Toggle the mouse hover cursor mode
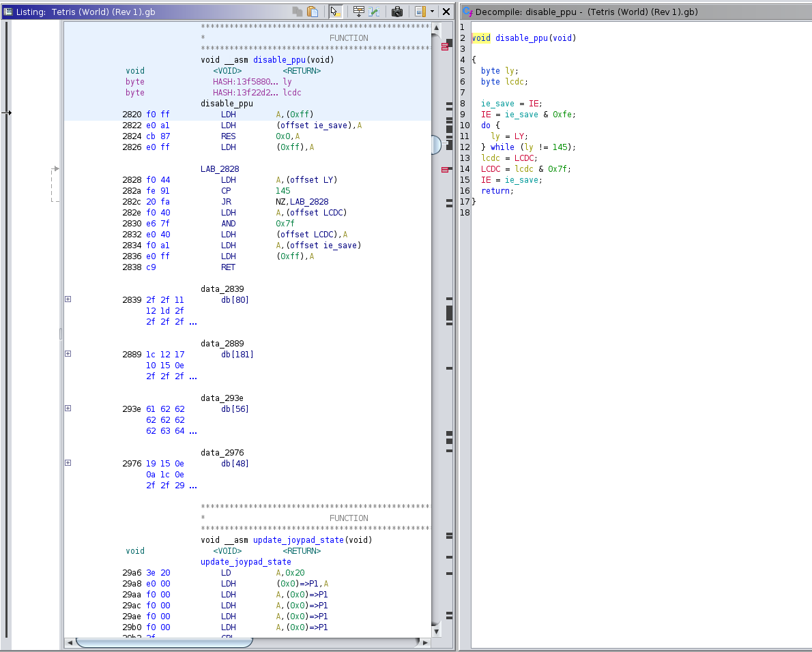Image resolution: width=812 pixels, height=652 pixels. pyautogui.click(x=335, y=12)
